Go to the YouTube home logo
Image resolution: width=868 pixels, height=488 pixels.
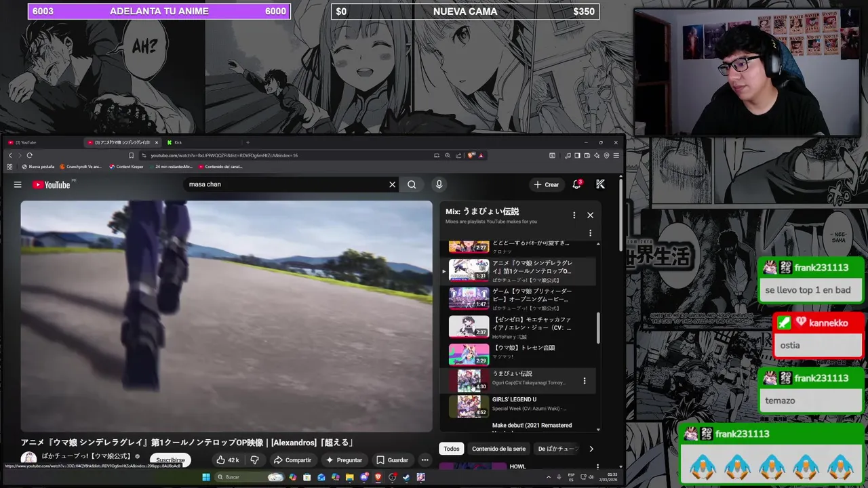point(52,184)
